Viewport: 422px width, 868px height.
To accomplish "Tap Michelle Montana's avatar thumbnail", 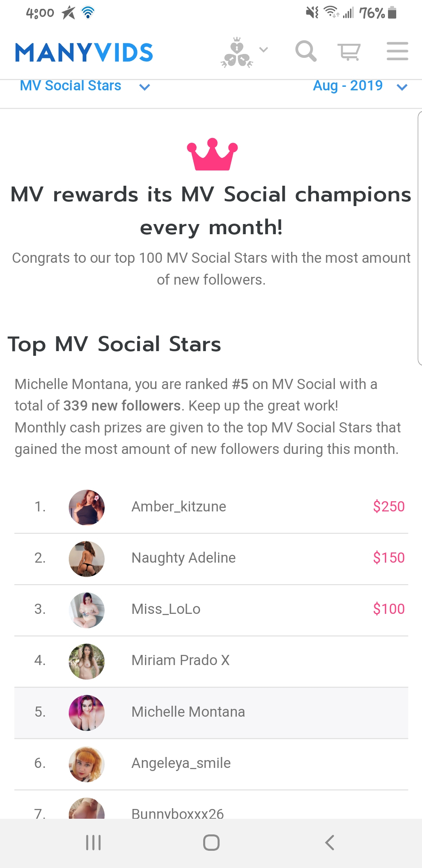I will [x=87, y=712].
